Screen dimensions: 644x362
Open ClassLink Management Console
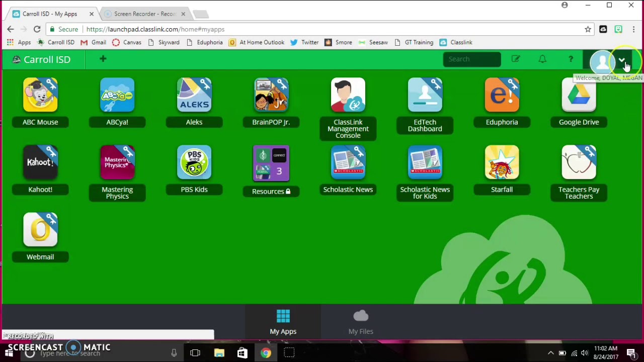[348, 95]
